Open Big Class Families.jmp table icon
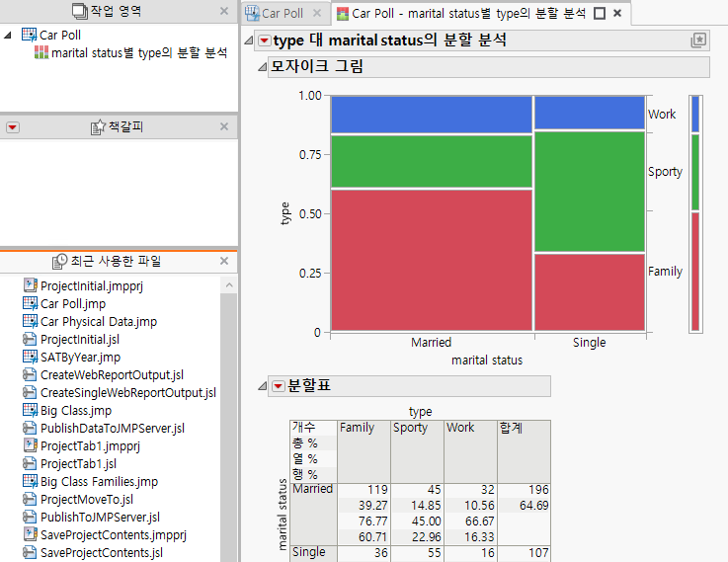The width and height of the screenshot is (728, 562). 31,481
